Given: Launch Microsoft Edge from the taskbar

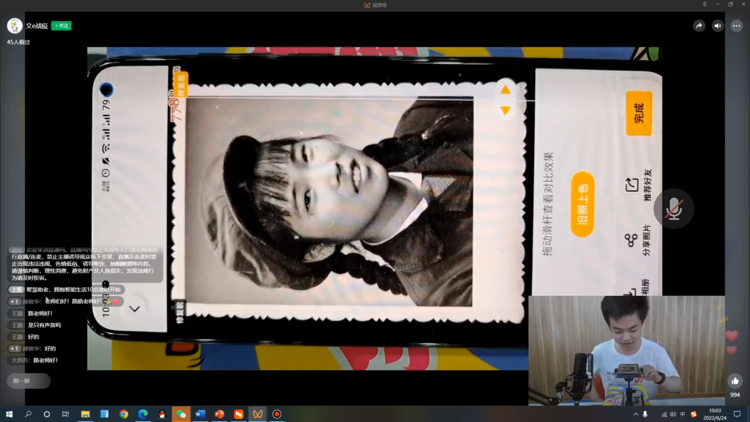Looking at the screenshot, I should 143,414.
